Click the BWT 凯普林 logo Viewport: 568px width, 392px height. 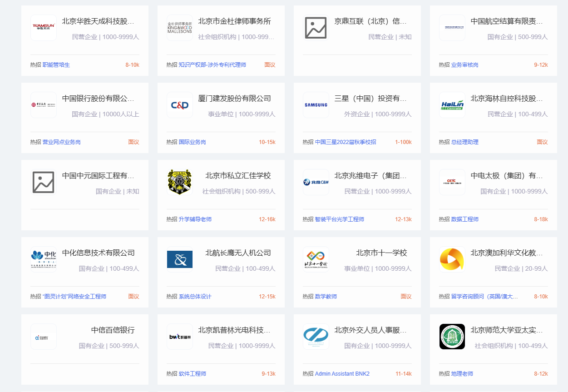[180, 337]
